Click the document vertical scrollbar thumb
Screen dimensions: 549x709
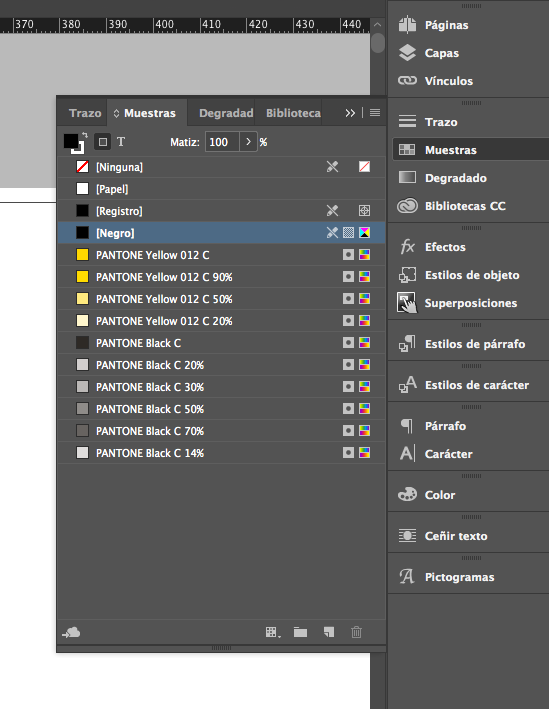point(378,43)
